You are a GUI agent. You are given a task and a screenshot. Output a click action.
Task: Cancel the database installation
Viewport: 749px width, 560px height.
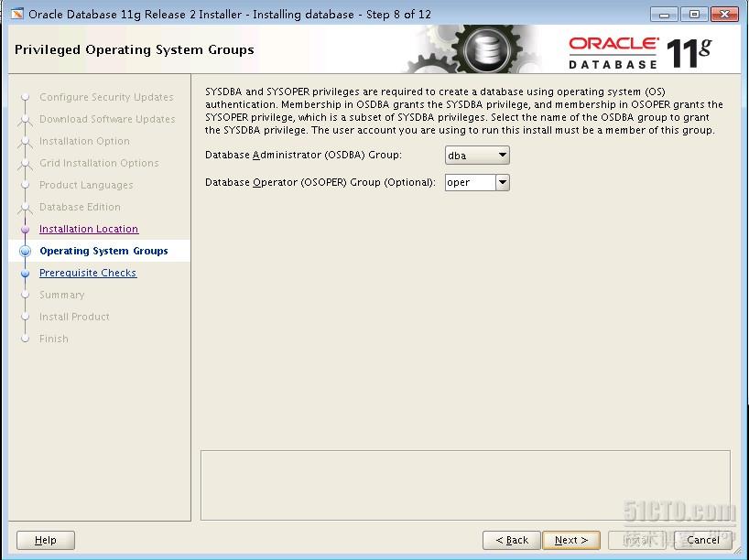pos(702,540)
